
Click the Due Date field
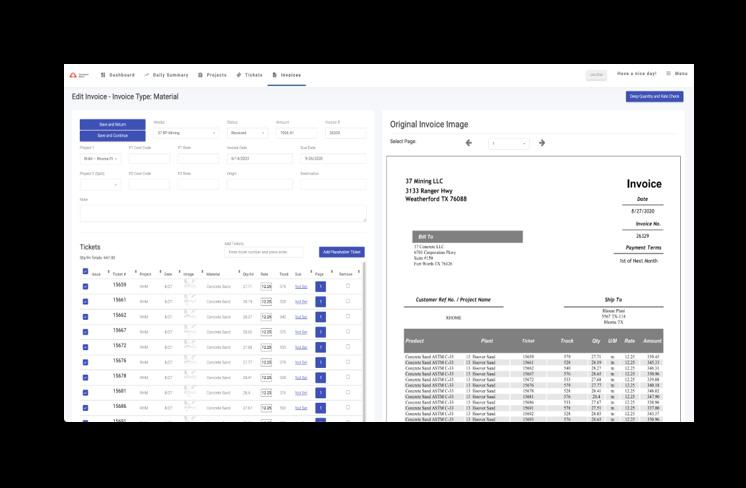click(334, 158)
